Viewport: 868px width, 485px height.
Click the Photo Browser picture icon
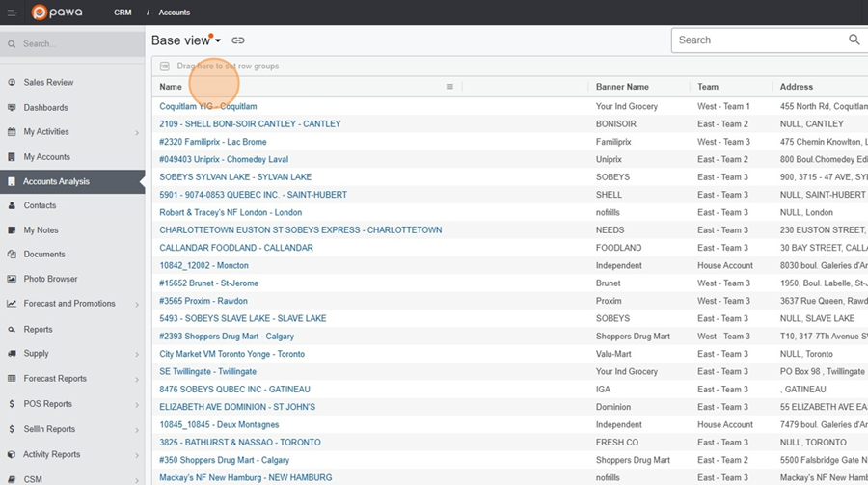12,279
